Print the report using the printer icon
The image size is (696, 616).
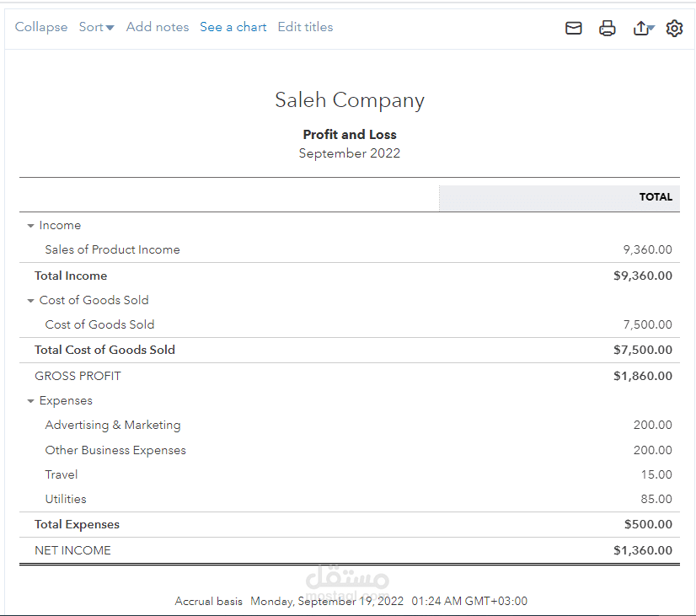tap(608, 29)
